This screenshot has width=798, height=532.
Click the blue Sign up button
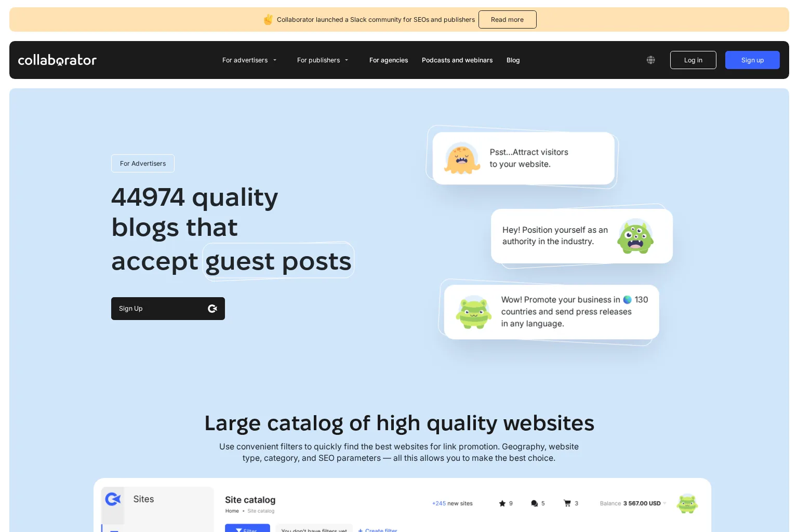pyautogui.click(x=752, y=60)
